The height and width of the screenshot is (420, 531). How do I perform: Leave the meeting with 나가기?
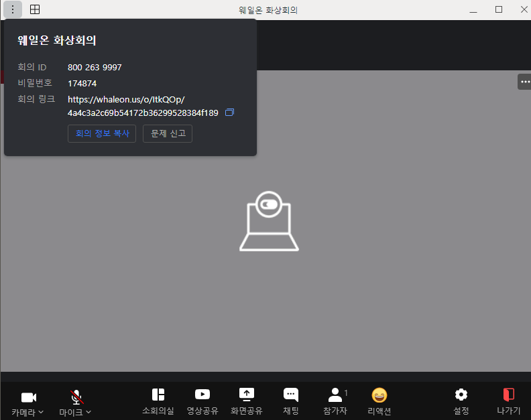509,401
